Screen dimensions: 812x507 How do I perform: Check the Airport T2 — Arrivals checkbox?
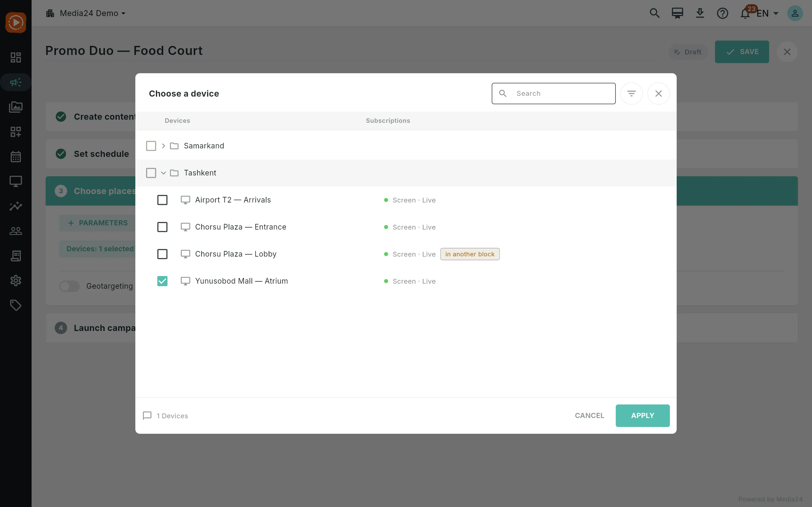[162, 200]
